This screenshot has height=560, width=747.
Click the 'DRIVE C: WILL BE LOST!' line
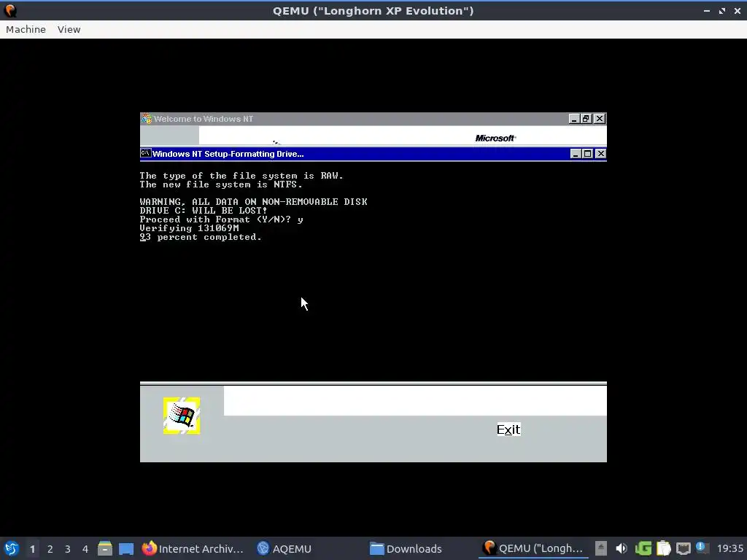203,211
